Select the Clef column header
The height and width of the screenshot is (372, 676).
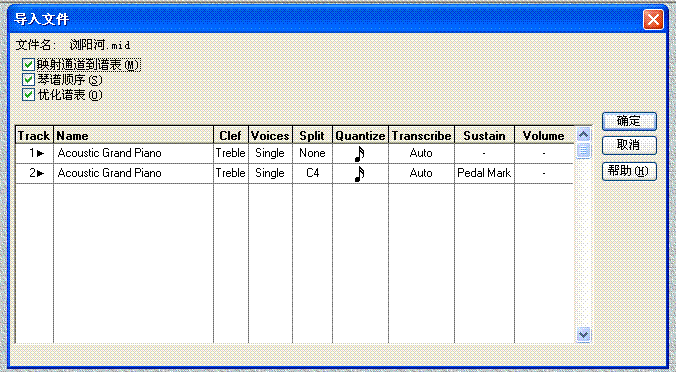(x=231, y=135)
